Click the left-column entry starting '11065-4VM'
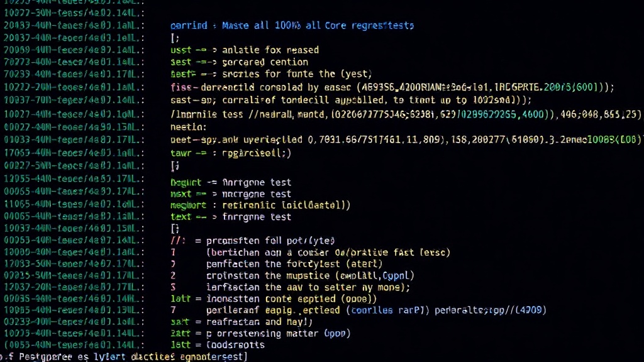644x362 pixels. point(74,204)
